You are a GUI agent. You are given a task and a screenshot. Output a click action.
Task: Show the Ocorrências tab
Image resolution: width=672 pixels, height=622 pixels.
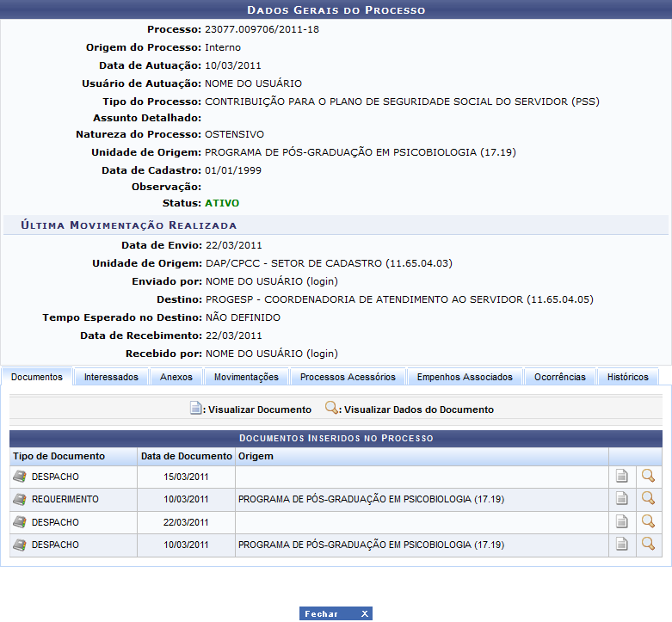(x=559, y=377)
